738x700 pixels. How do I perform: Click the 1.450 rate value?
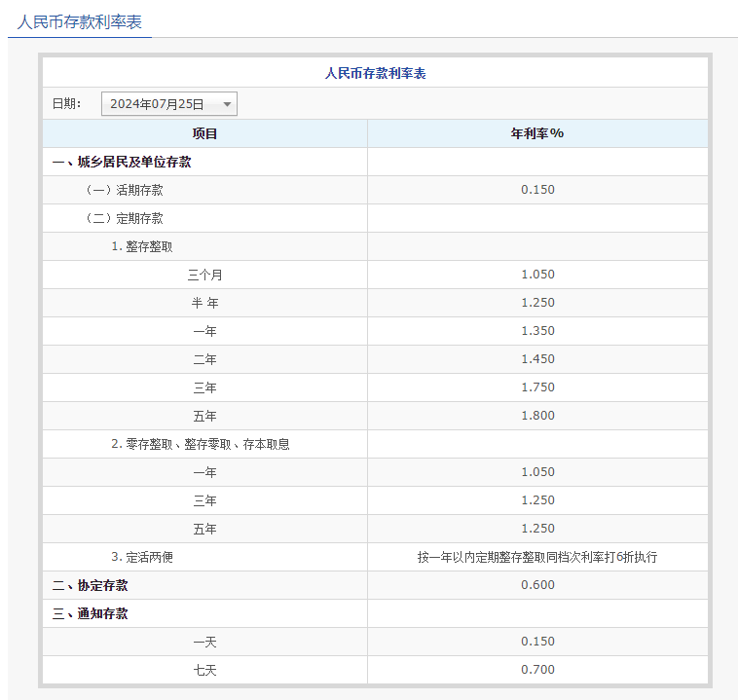pyautogui.click(x=537, y=359)
